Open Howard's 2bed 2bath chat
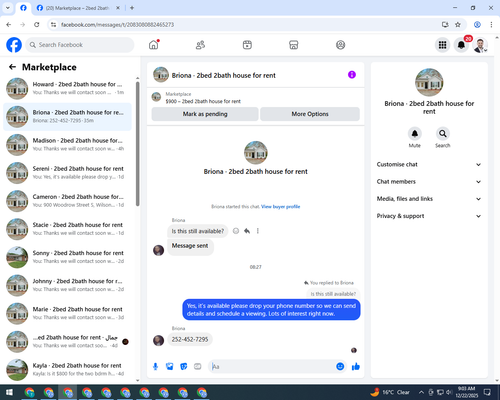Screen dimensions: 500x400 (x=68, y=89)
